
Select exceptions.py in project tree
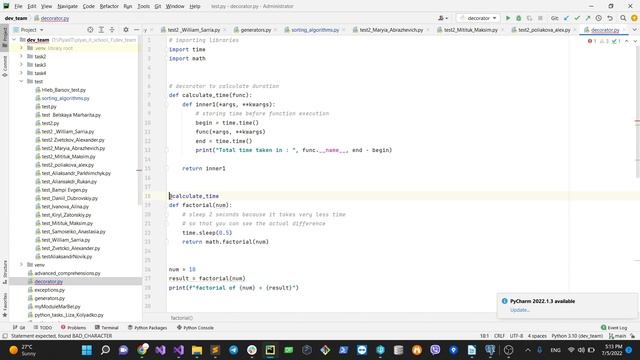coord(49,290)
